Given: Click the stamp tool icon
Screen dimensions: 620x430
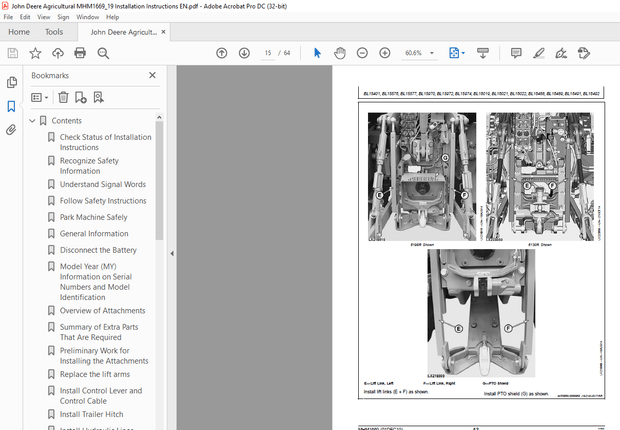Looking at the screenshot, I should pyautogui.click(x=584, y=53).
